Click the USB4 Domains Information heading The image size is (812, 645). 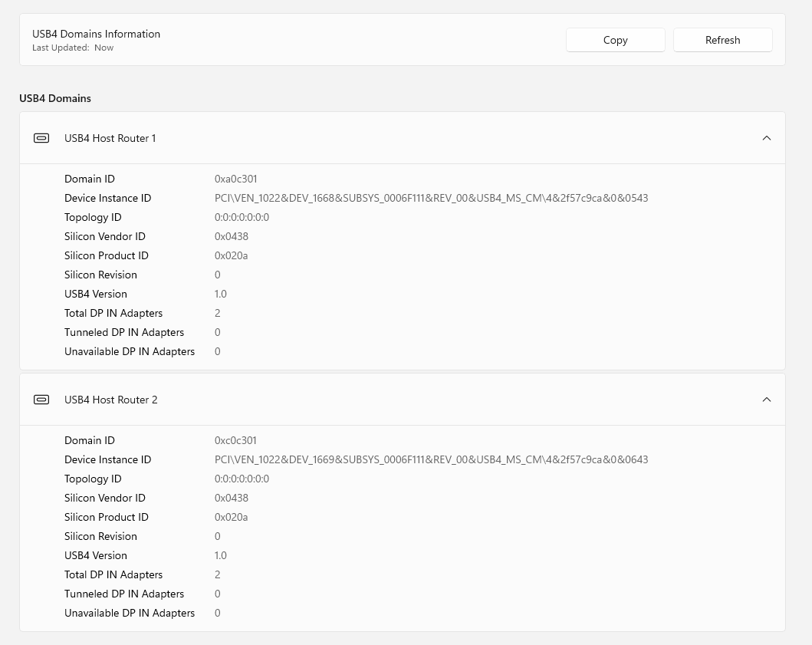pos(96,34)
